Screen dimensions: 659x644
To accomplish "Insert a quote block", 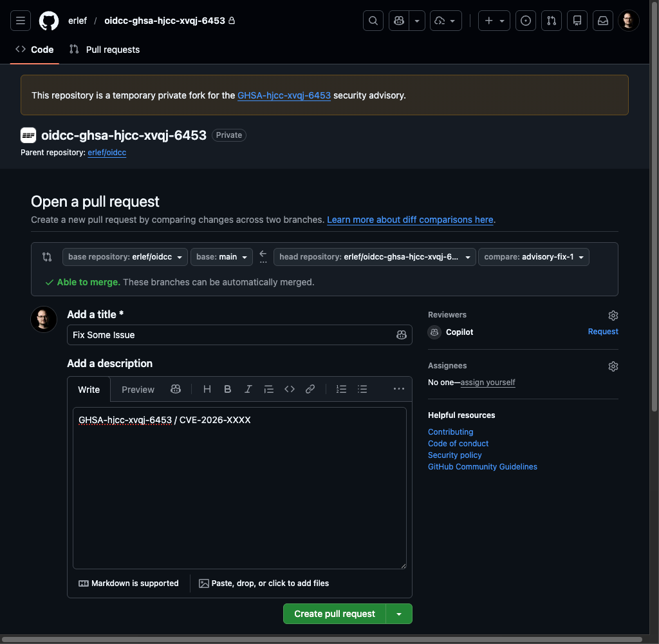I will click(x=268, y=389).
